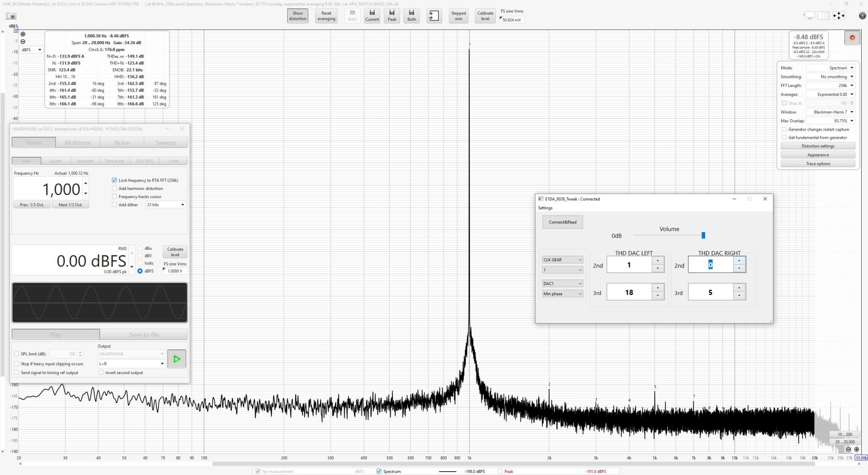Viewport: 868px width, 475px height.
Task: Select J-test tab
Action: tap(173, 161)
